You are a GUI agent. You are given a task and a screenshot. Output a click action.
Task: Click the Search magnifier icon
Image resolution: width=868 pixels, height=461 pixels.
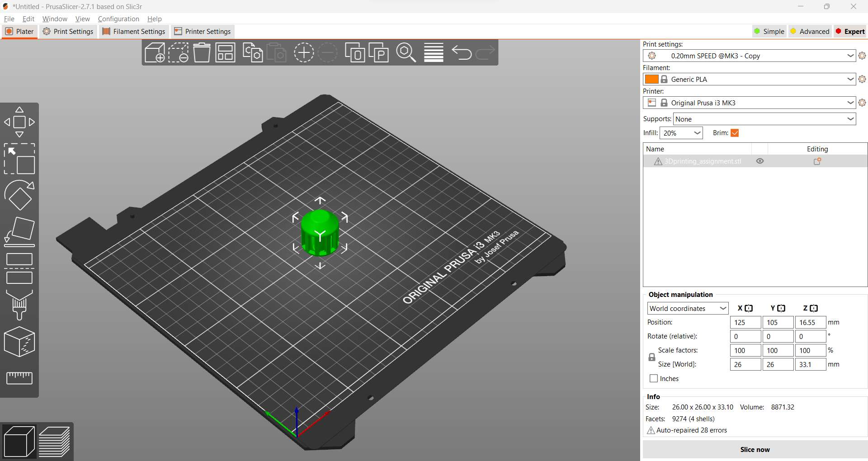click(406, 53)
